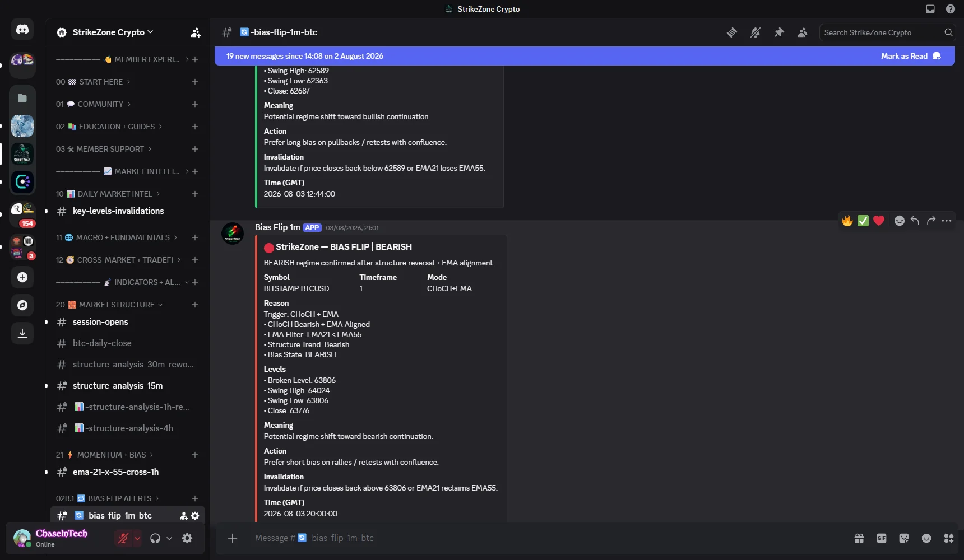Click the message attachment plus button

(233, 538)
